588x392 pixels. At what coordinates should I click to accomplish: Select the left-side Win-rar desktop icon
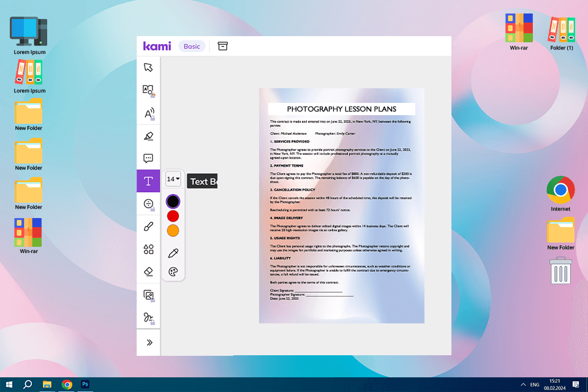coord(29,236)
